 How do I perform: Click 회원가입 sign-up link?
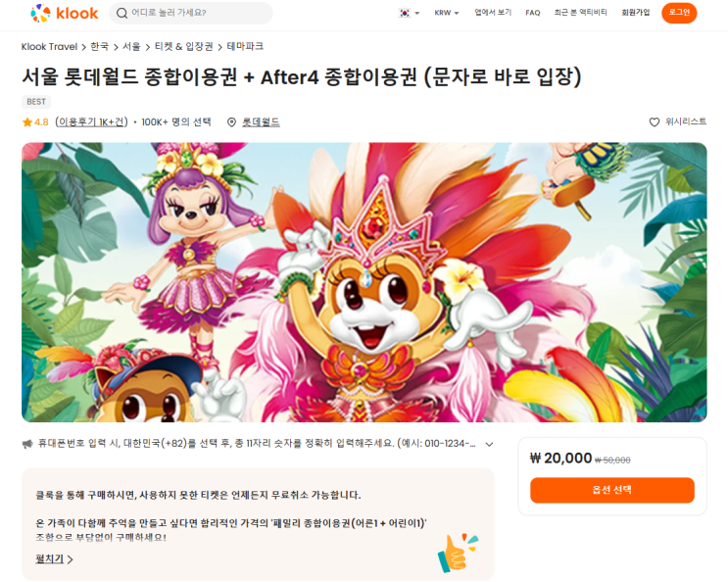pos(636,13)
